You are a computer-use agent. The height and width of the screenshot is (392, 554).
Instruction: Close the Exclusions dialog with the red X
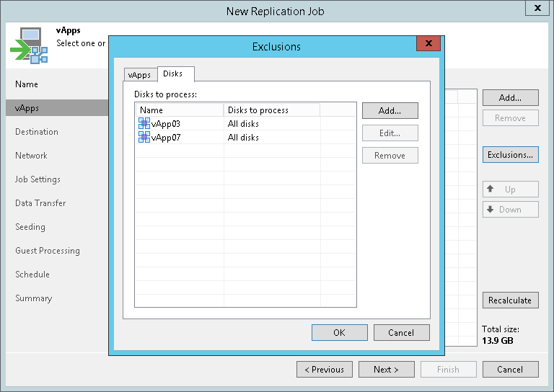428,43
